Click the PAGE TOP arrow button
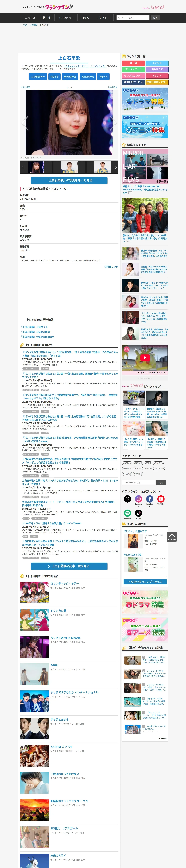This screenshot has height=868, width=186. pos(172,537)
